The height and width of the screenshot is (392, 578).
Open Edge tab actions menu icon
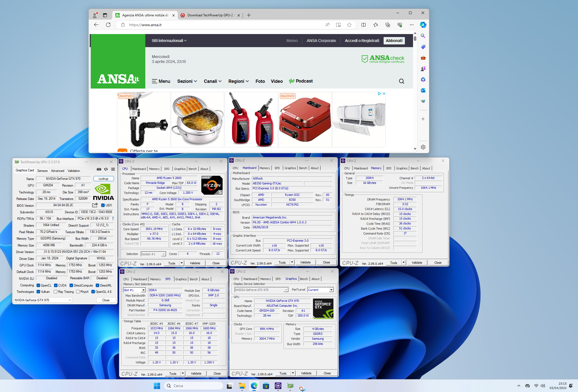tap(105, 15)
